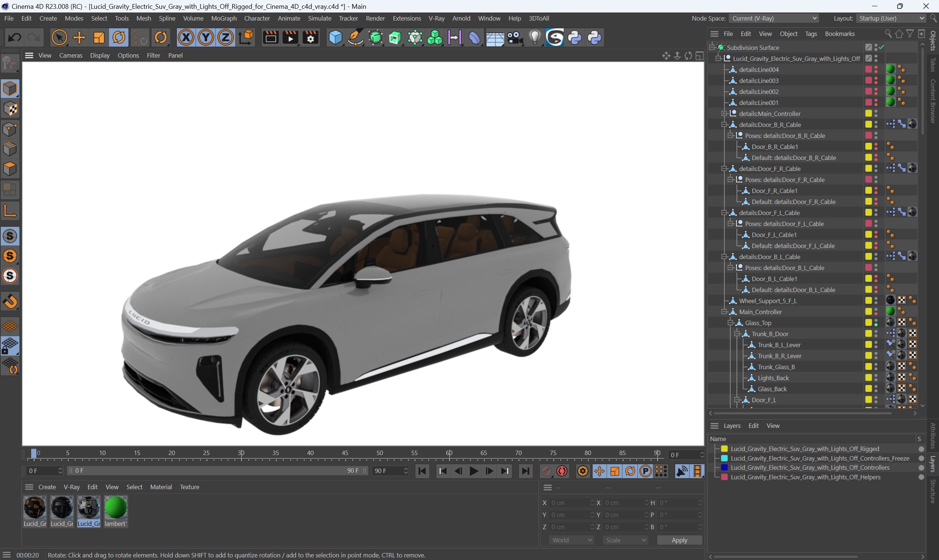Expand details:Main_Controller node
939x560 pixels.
point(724,114)
